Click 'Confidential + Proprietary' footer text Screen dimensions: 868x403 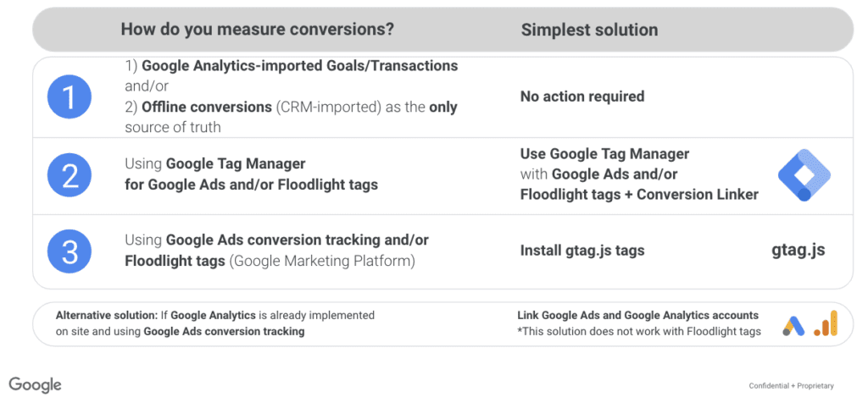(791, 386)
